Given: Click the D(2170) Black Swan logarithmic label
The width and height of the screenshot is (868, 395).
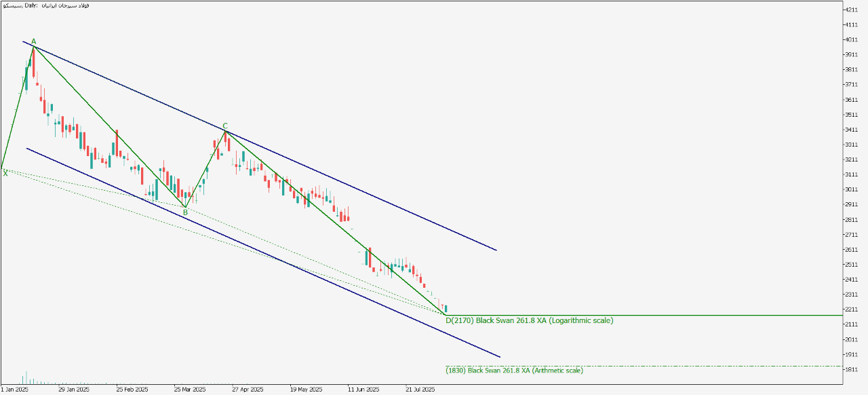Looking at the screenshot, I should (x=529, y=320).
